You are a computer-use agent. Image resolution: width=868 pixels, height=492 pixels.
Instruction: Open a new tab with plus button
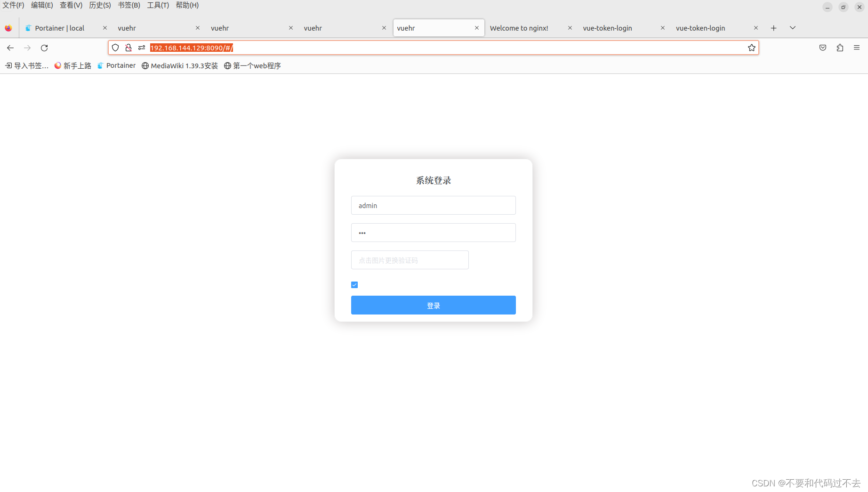pyautogui.click(x=773, y=28)
